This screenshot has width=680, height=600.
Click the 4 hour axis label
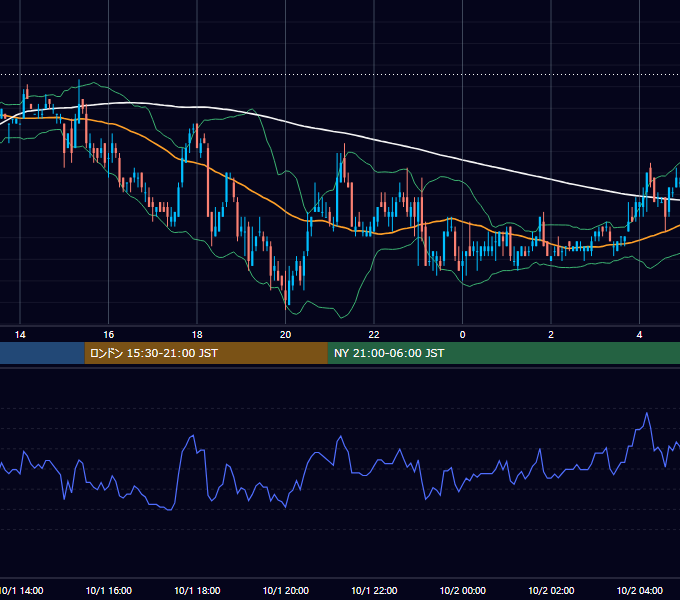639,335
